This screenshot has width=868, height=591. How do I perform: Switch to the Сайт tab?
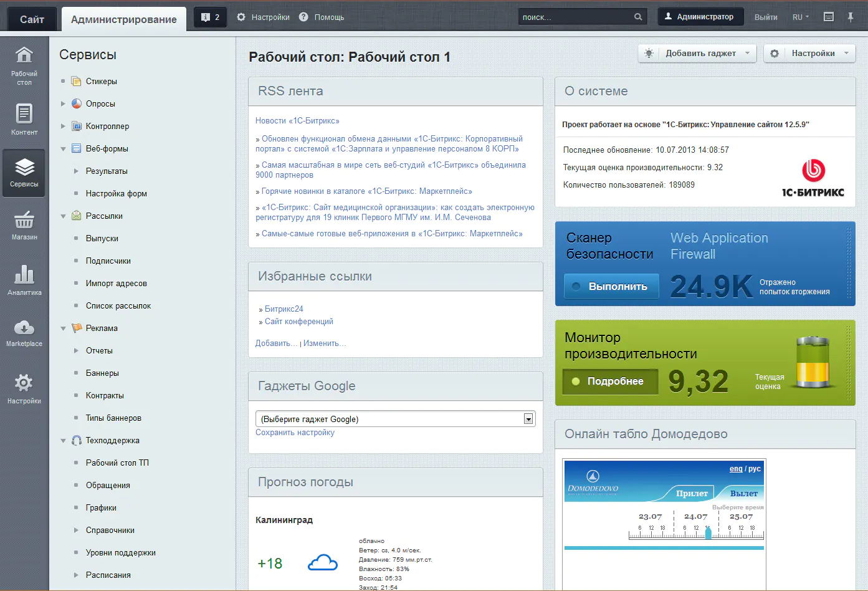tap(32, 19)
